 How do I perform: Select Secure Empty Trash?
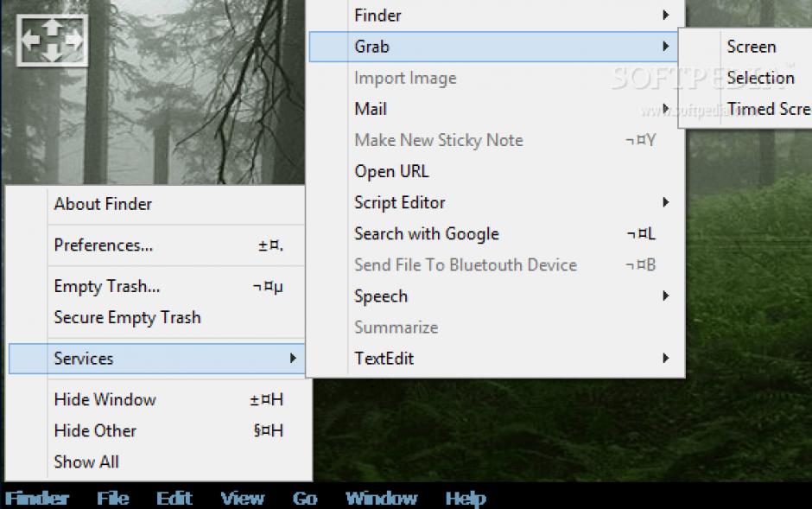click(157, 317)
